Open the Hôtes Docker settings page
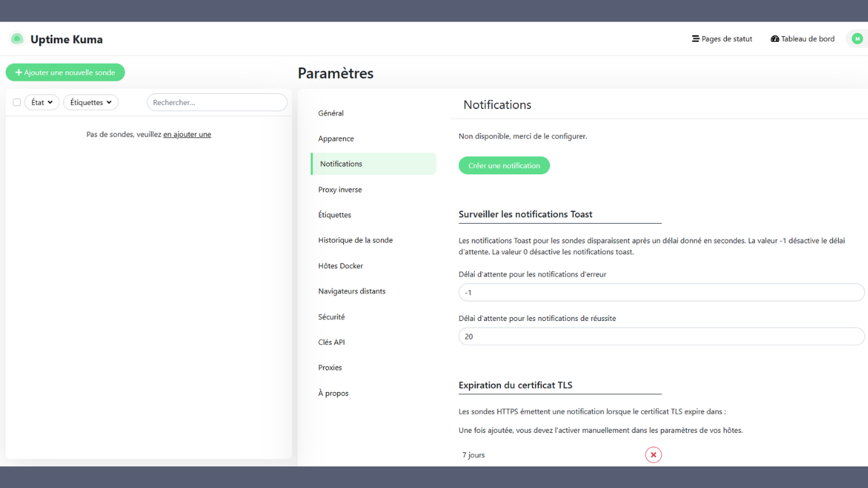Screen dimensions: 868x488 (340, 266)
